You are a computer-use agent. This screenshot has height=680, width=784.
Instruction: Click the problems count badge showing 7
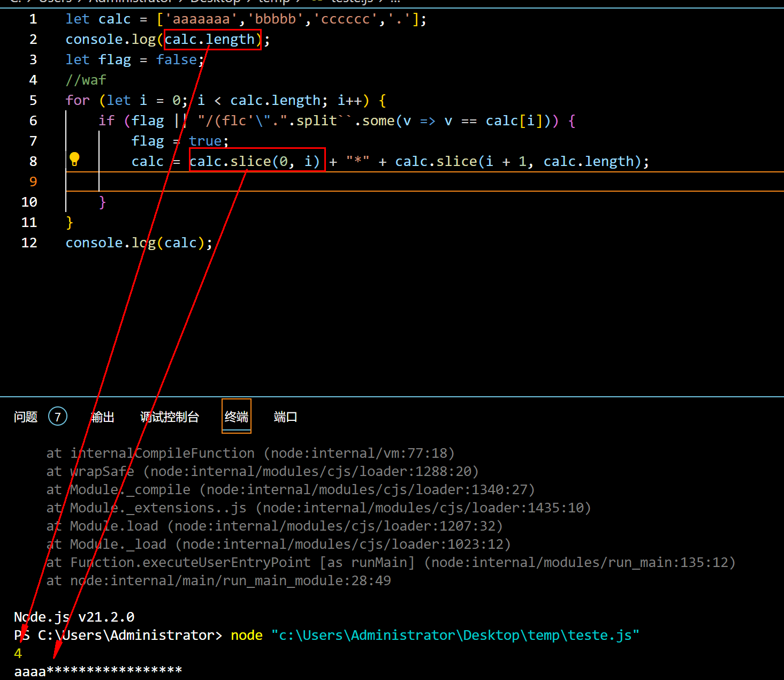(x=58, y=417)
